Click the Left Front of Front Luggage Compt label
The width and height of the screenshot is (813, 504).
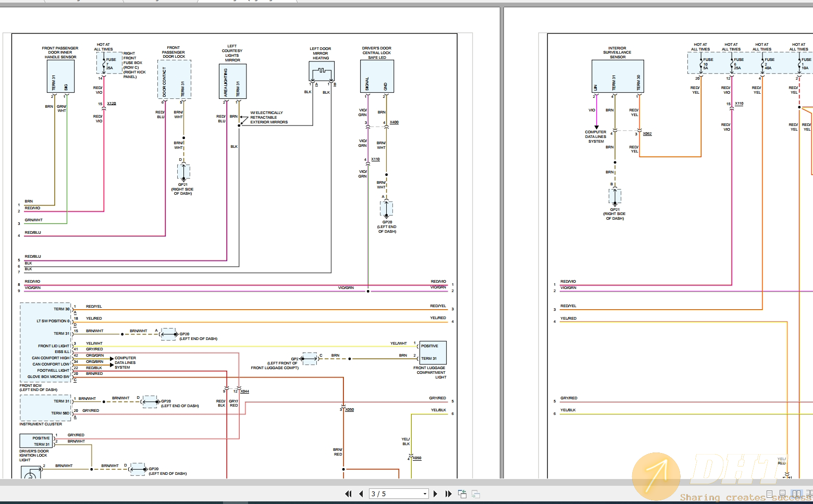click(x=275, y=366)
